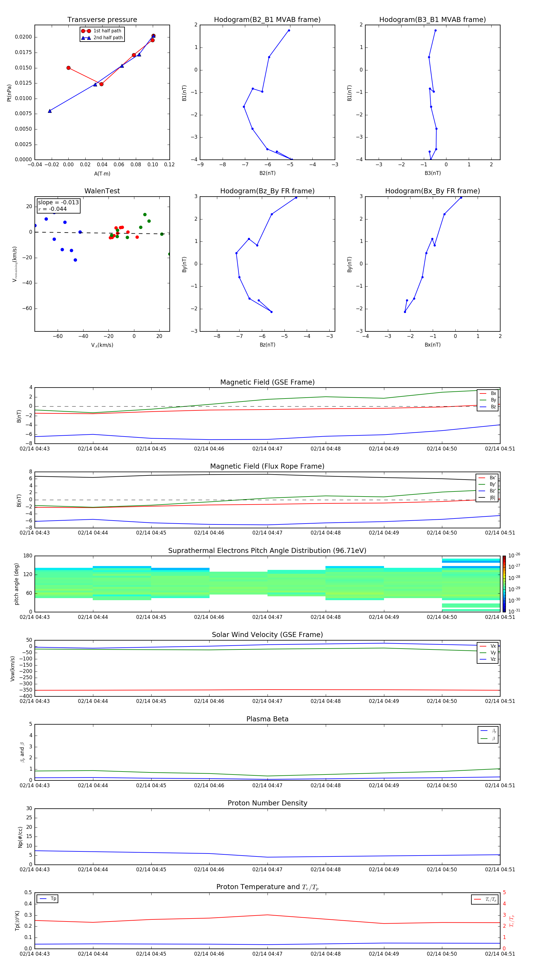Click the pitch angle (deg) axis label
This screenshot has width=535, height=980.
pos(16,584)
